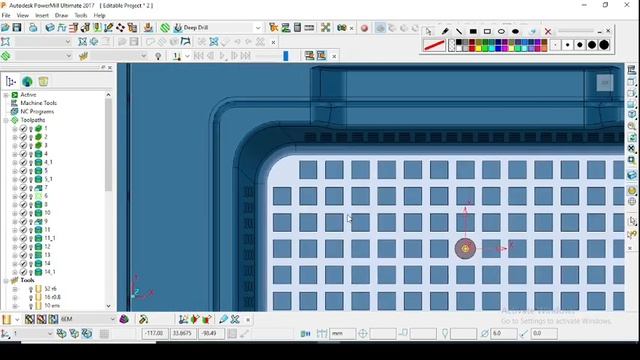
Task: Toggle the light bulb of tool 16 r0.8
Action: click(x=31, y=298)
